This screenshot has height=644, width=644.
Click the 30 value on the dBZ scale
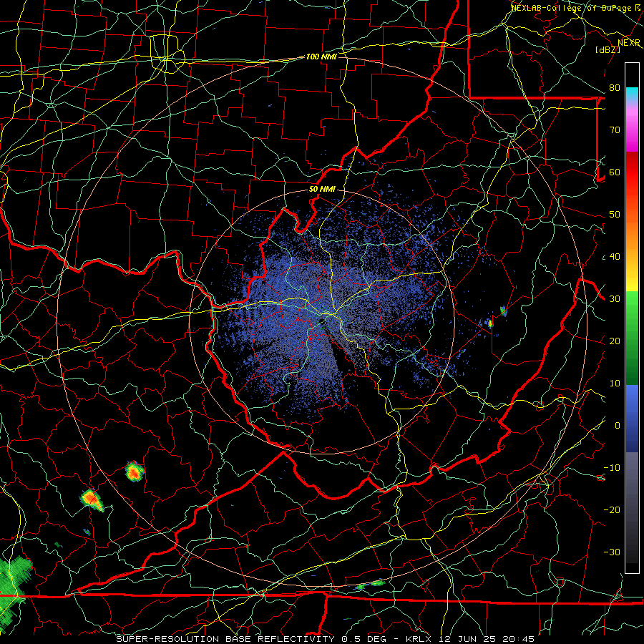pos(615,299)
